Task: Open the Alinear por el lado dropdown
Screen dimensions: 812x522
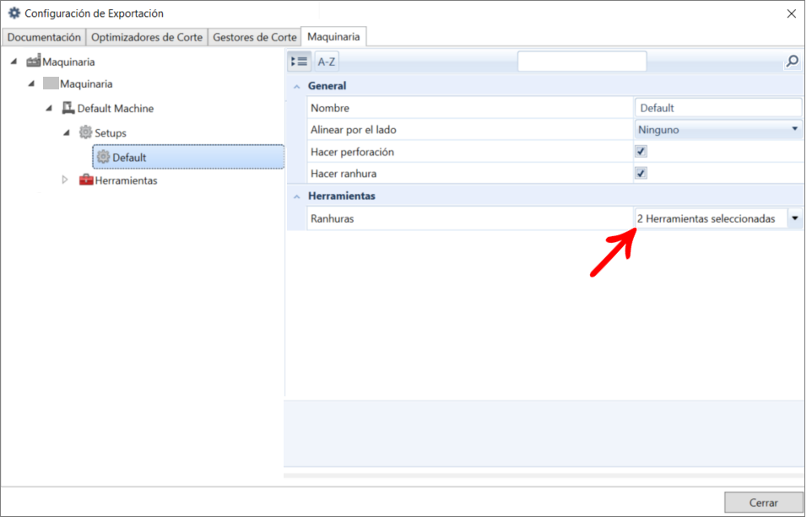Action: coord(718,129)
